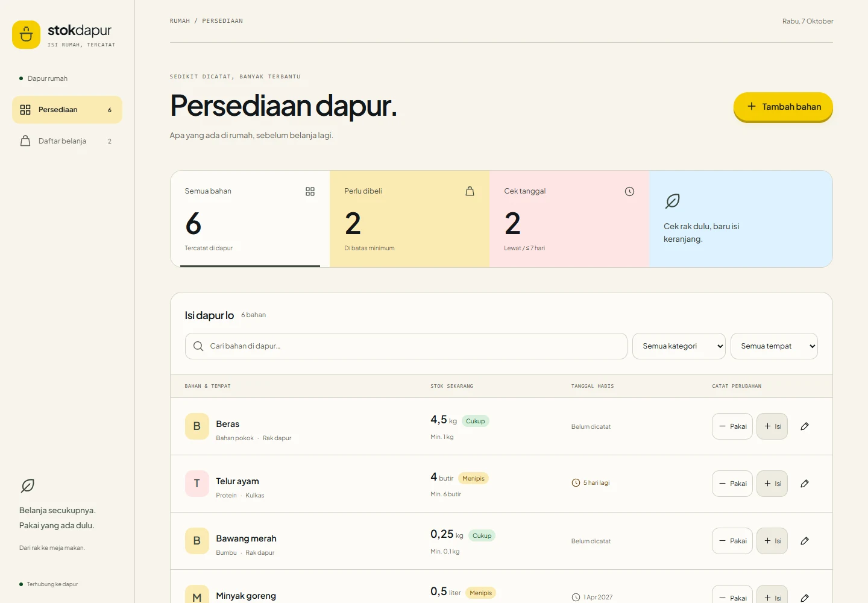Click the 1 Apr 2027 expiry date
The width and height of the screenshot is (868, 603).
tap(598, 598)
